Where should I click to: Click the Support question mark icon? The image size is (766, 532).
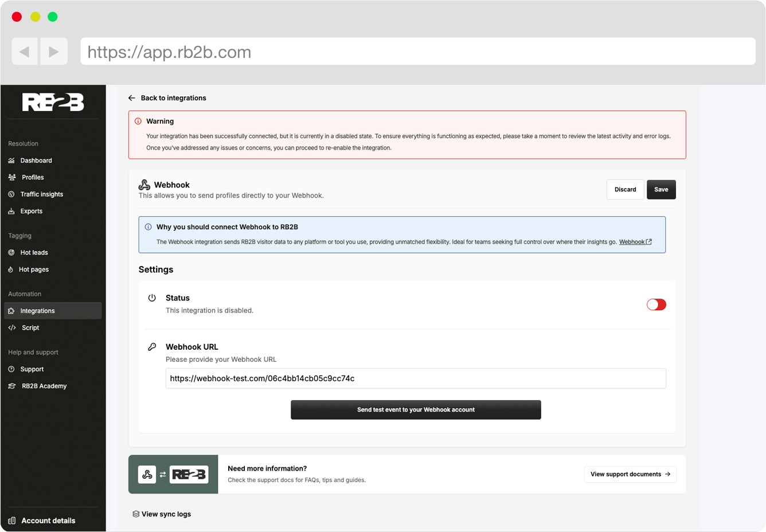(11, 369)
